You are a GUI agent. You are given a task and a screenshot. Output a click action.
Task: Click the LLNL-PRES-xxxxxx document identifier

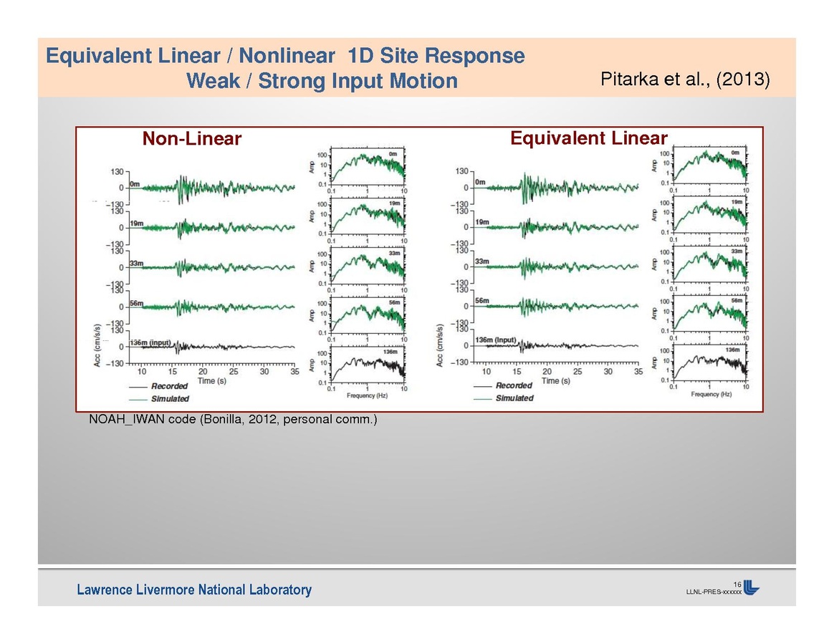(714, 592)
